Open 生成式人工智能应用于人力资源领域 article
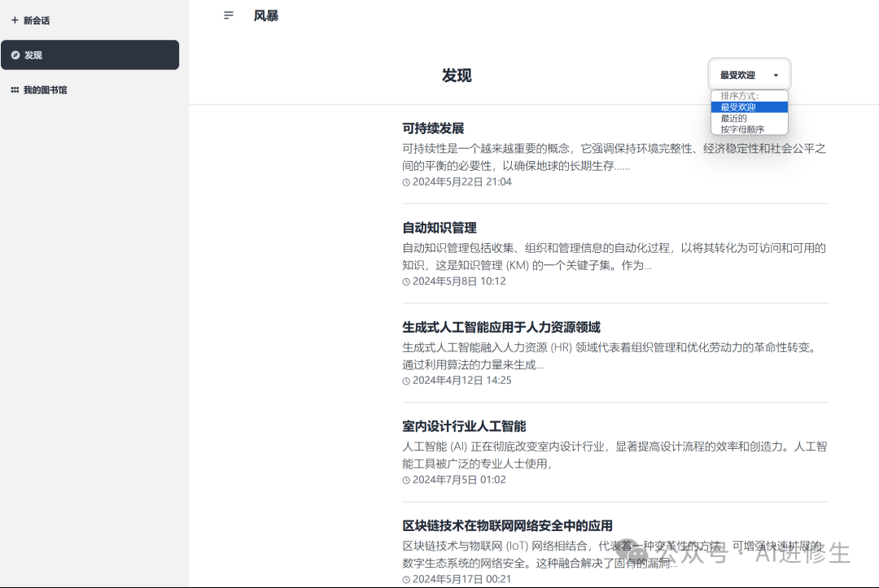The height and width of the screenshot is (588, 879). pyautogui.click(x=501, y=327)
